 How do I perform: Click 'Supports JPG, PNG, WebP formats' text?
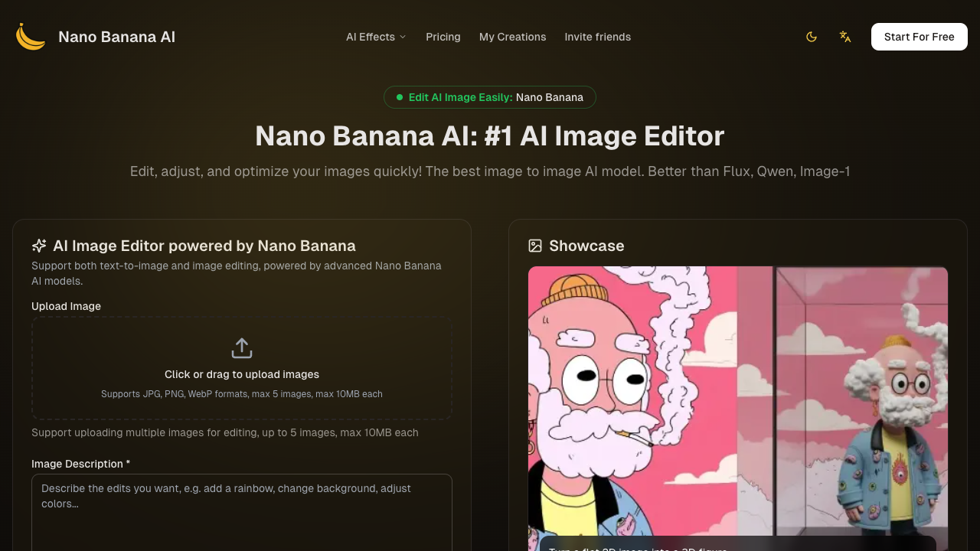click(x=242, y=394)
